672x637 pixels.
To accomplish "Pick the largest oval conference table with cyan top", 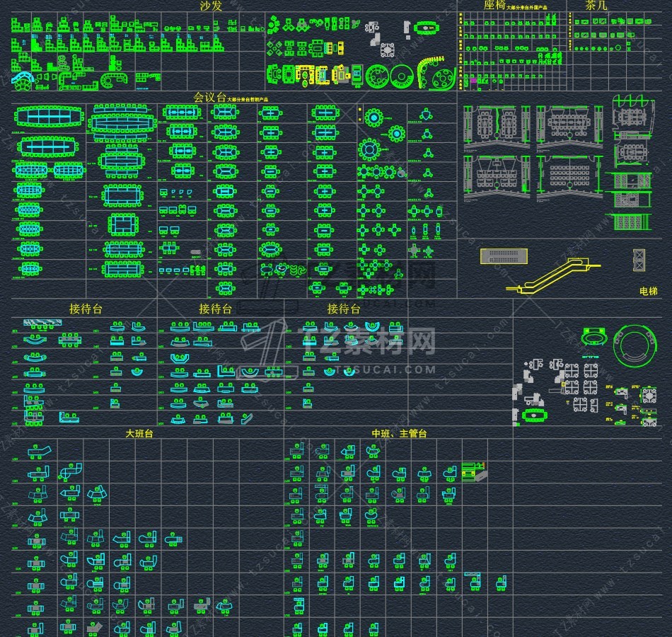I will tap(50, 116).
